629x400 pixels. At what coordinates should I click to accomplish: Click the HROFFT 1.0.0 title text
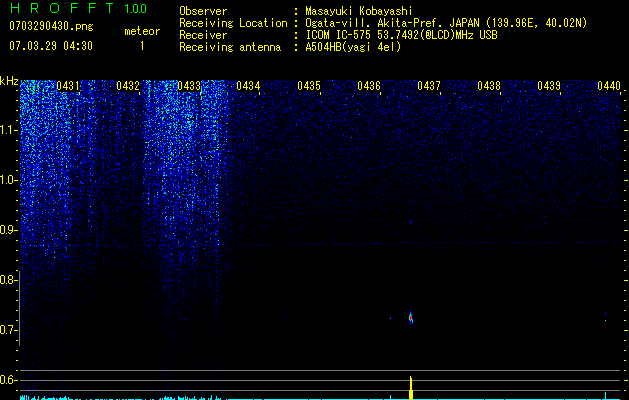78,8
